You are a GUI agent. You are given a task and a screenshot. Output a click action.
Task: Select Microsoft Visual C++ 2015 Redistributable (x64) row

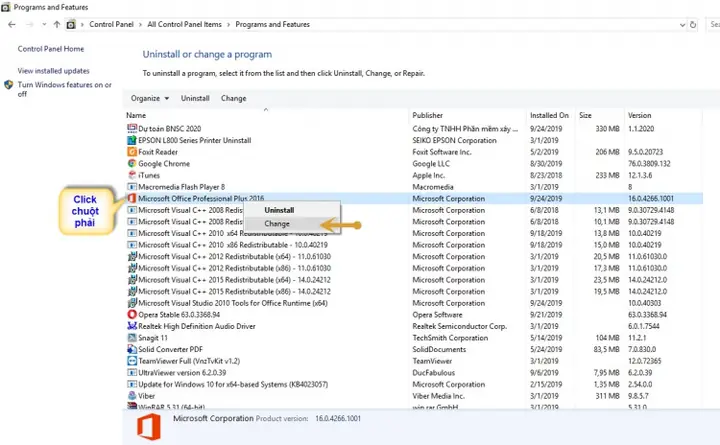click(413, 280)
